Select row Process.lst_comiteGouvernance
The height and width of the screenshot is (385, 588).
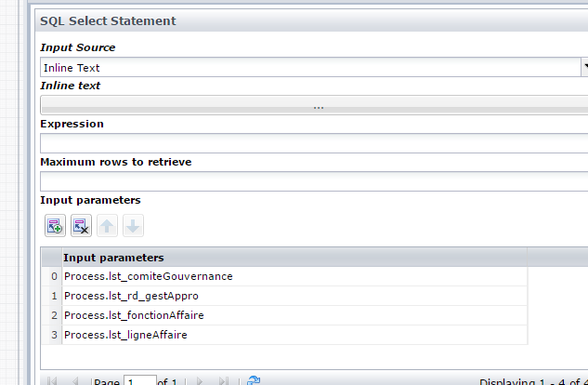[284, 276]
